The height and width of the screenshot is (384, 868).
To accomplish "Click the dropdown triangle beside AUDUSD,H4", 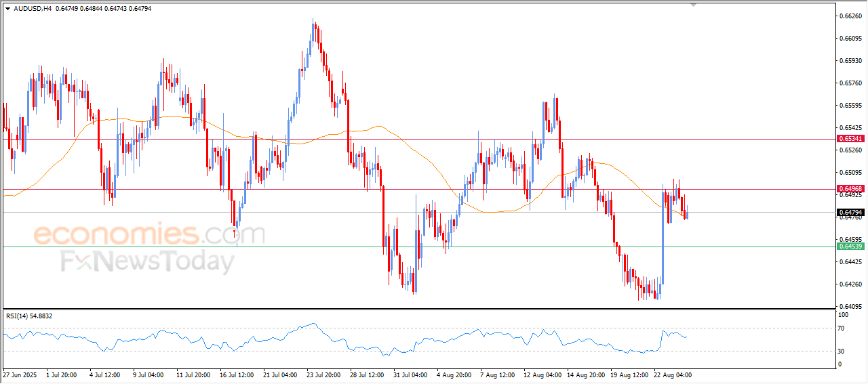I will click(x=7, y=9).
